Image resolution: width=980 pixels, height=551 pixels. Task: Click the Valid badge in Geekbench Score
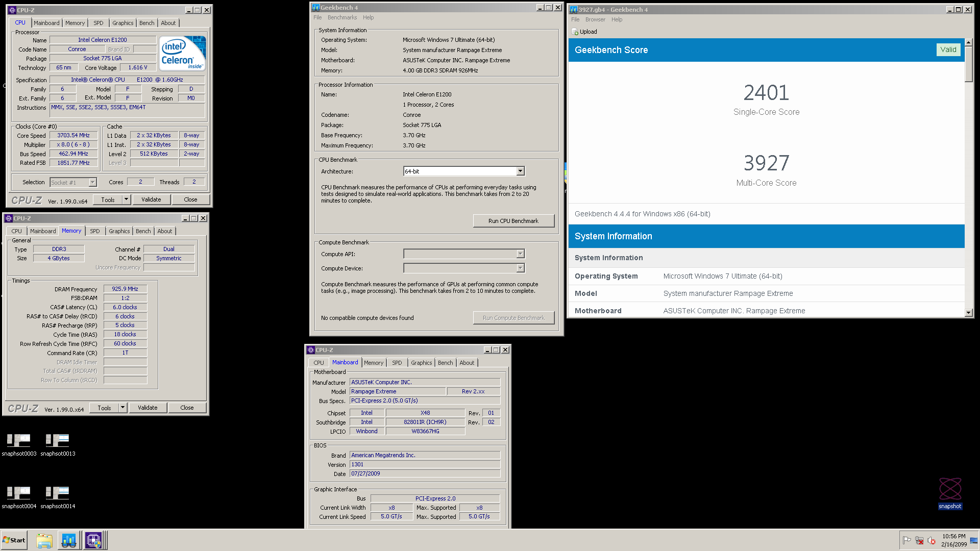click(x=948, y=49)
